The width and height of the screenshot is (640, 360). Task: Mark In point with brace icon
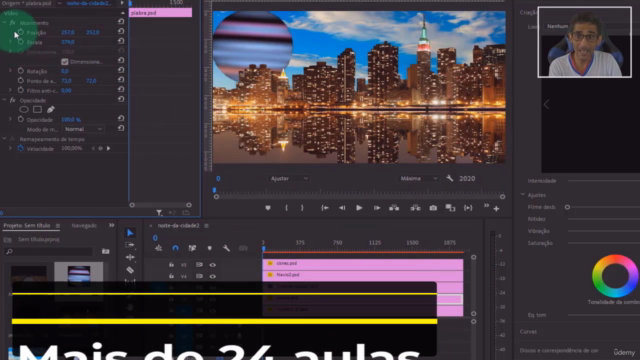[286, 208]
